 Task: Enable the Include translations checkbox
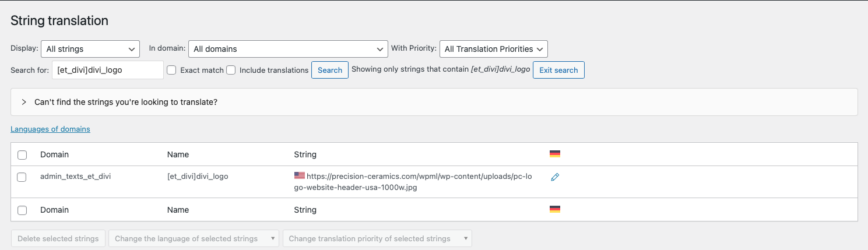click(231, 70)
